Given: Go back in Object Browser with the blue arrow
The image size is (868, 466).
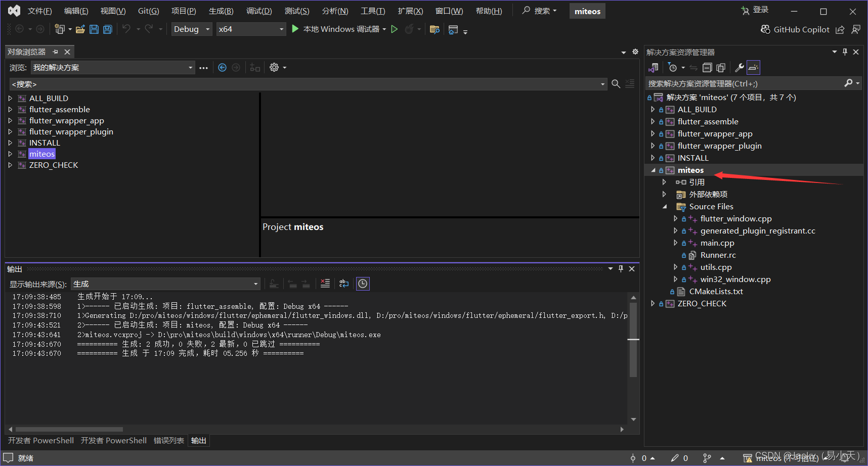Looking at the screenshot, I should tap(222, 67).
